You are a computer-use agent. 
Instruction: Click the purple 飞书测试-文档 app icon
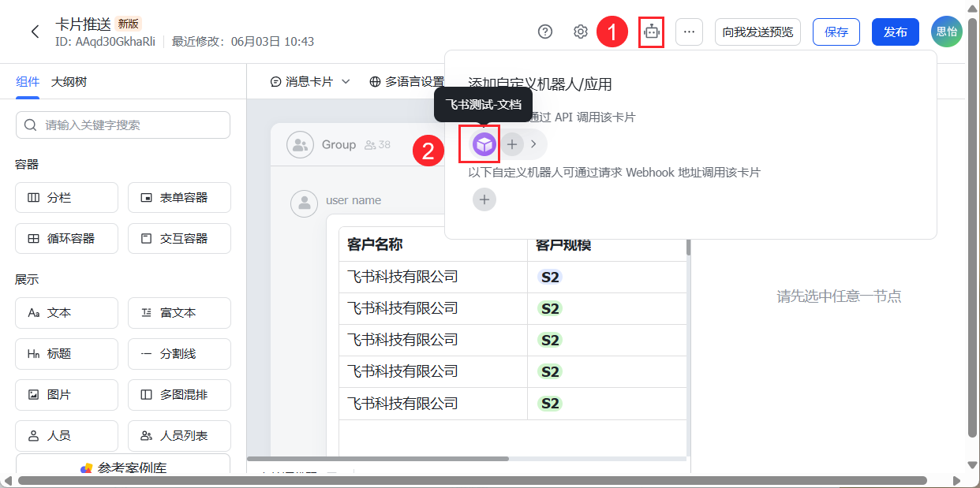click(x=484, y=144)
